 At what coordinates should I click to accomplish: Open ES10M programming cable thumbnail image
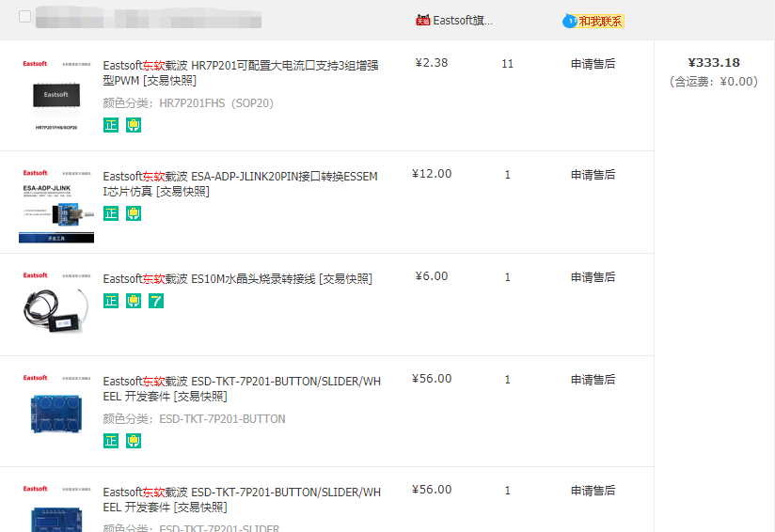56,305
